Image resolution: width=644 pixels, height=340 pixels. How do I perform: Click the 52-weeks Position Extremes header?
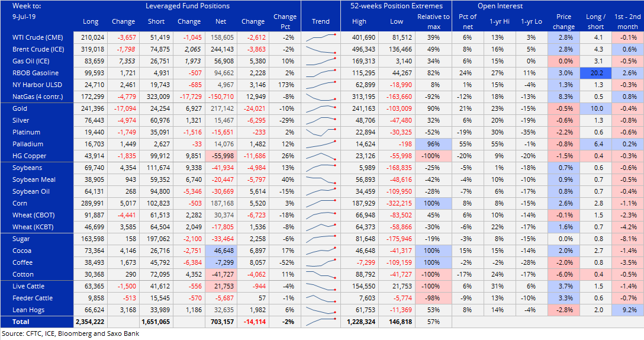[x=397, y=6]
